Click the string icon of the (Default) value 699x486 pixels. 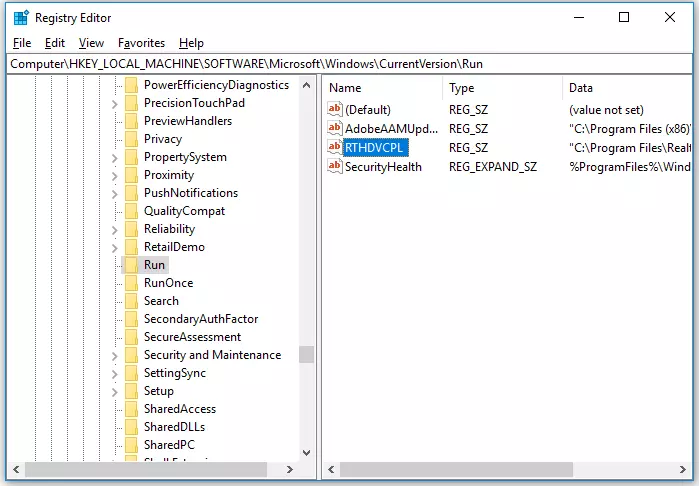(x=335, y=110)
